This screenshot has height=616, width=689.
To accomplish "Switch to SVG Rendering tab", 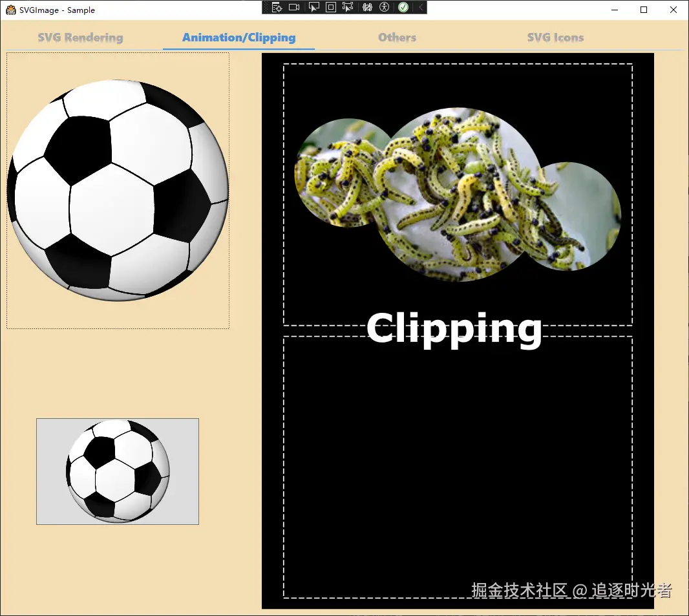I will click(80, 37).
